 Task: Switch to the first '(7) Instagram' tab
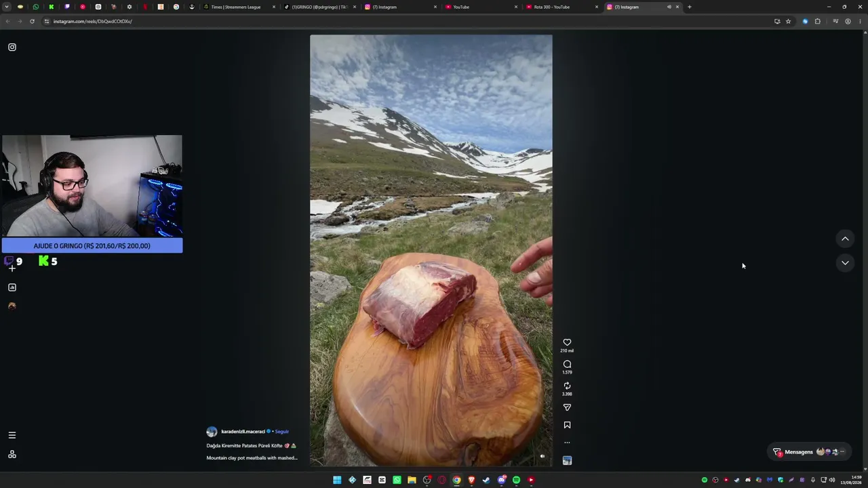click(x=400, y=7)
